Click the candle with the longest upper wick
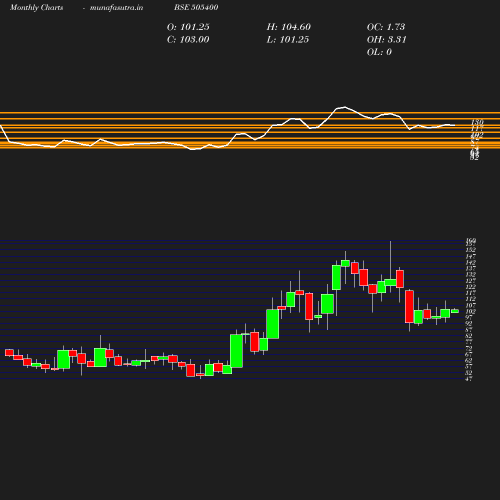500x500 pixels. (390, 282)
